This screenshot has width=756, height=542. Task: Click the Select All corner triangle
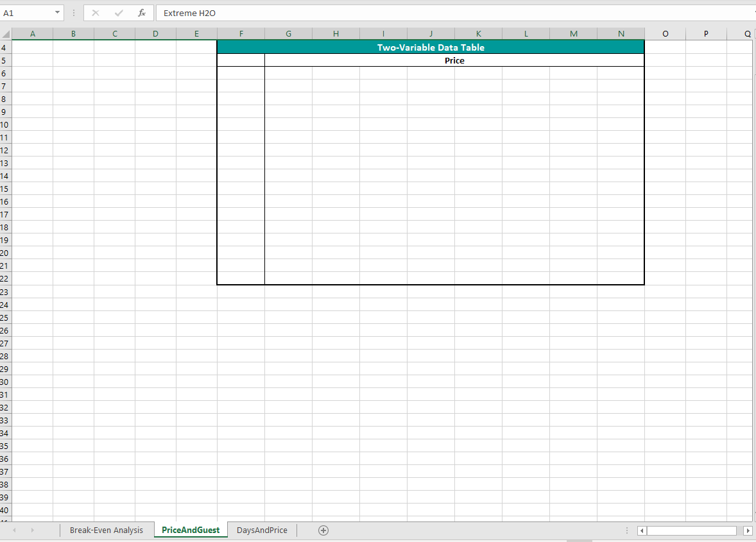coord(6,33)
